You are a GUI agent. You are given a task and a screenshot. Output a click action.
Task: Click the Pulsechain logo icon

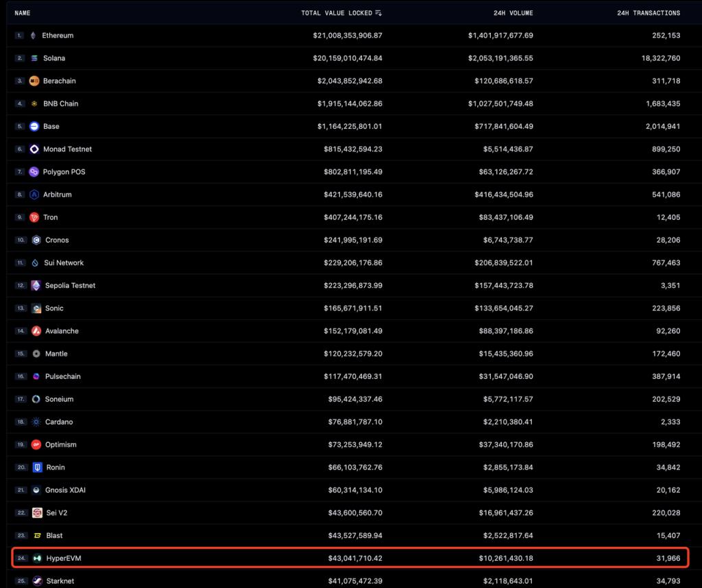coord(36,377)
